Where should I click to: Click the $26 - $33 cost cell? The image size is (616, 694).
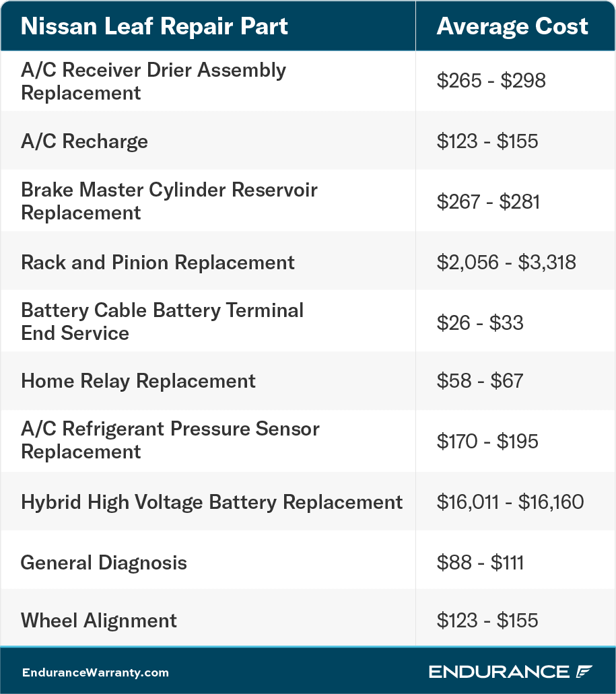480,322
